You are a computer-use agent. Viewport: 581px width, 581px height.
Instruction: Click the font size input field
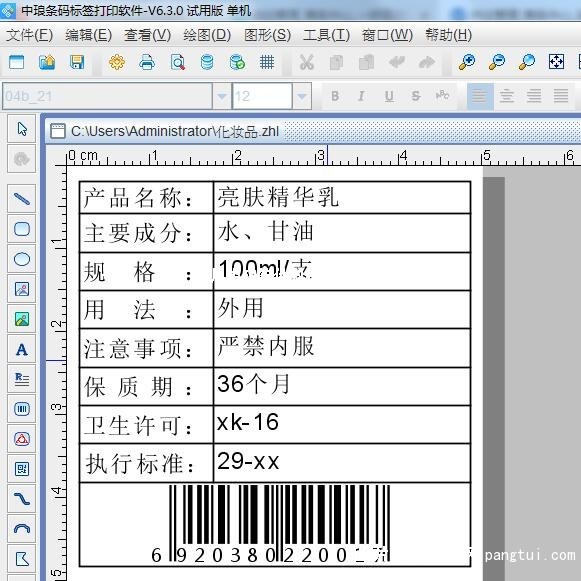tap(262, 96)
